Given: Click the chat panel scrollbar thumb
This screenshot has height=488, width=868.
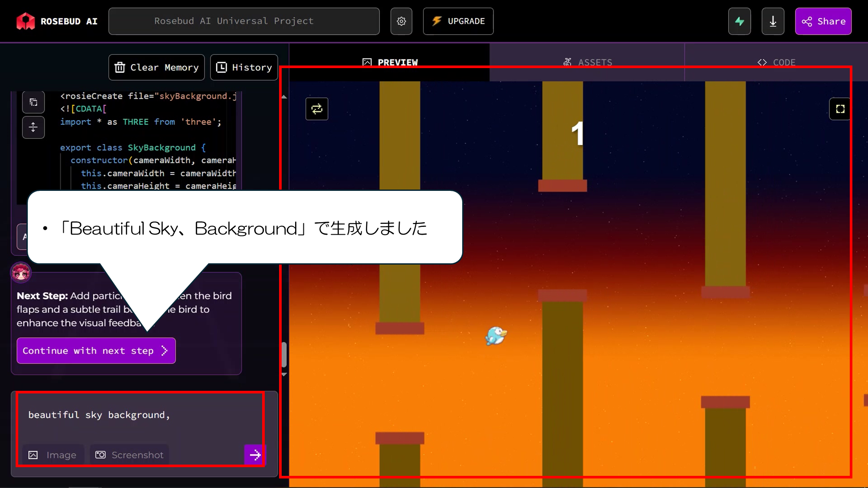Looking at the screenshot, I should (284, 354).
